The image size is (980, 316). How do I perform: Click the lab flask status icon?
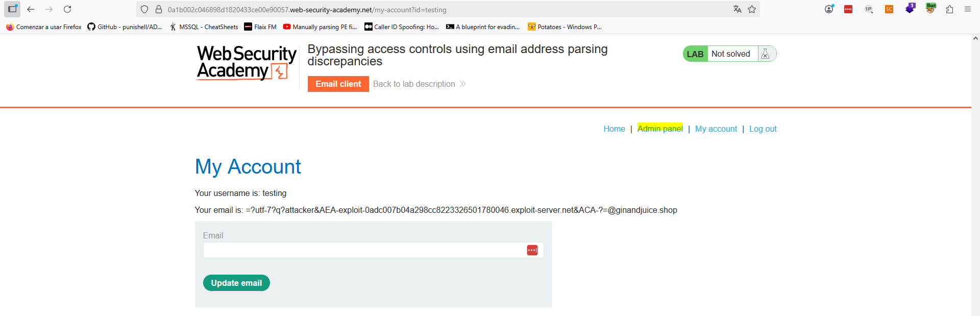click(x=765, y=54)
